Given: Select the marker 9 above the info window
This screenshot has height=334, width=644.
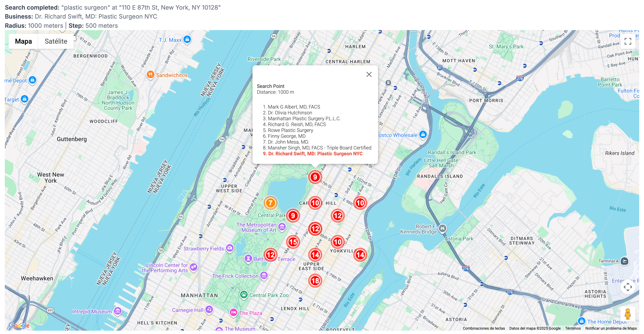Looking at the screenshot, I should [x=315, y=177].
